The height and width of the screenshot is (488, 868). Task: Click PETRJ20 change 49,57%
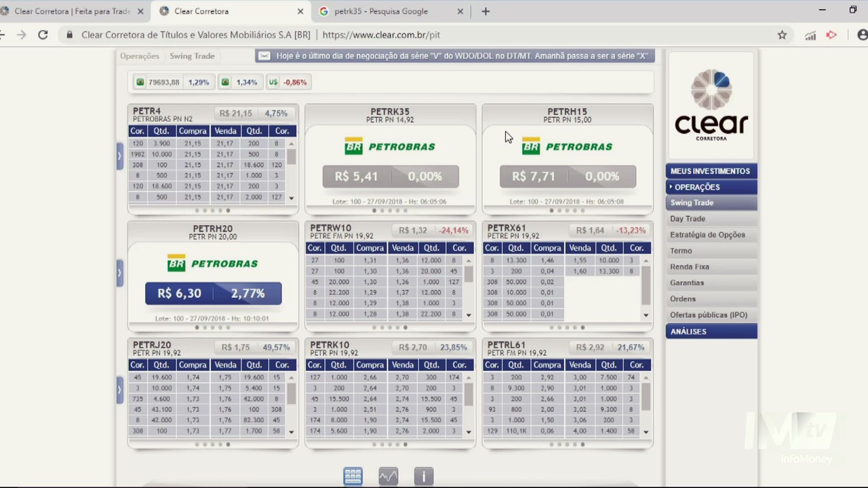pyautogui.click(x=276, y=348)
